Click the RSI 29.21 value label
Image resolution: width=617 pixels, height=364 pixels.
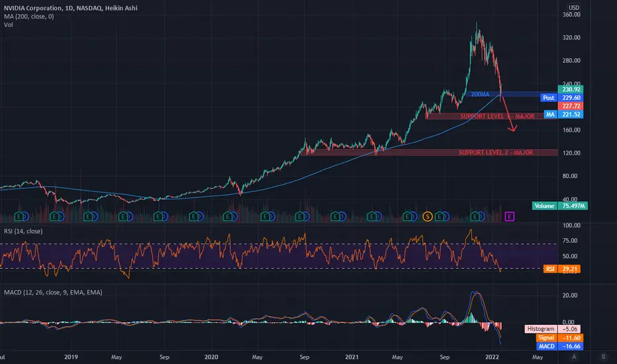click(562, 269)
